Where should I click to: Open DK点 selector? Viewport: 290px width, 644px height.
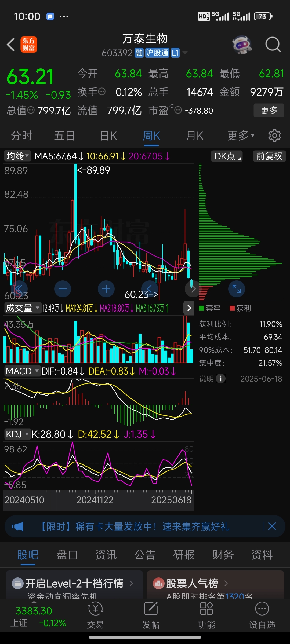click(227, 156)
